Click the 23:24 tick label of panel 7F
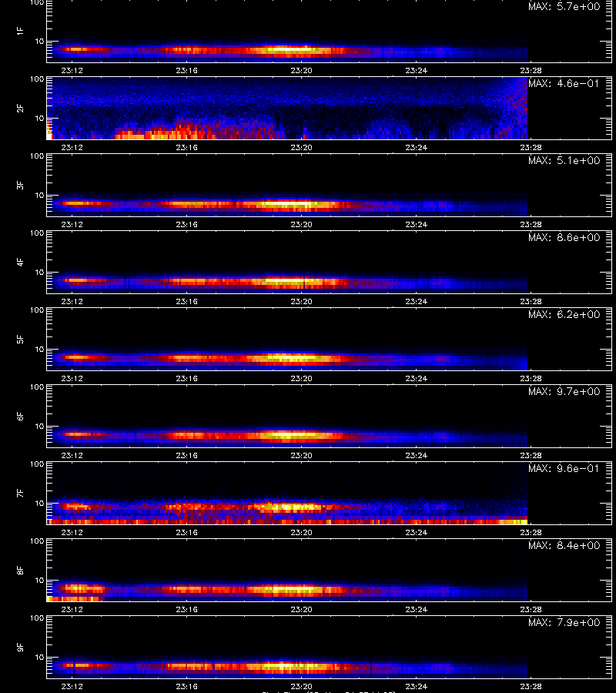Screen dimensions: 616x693 [x=417, y=532]
